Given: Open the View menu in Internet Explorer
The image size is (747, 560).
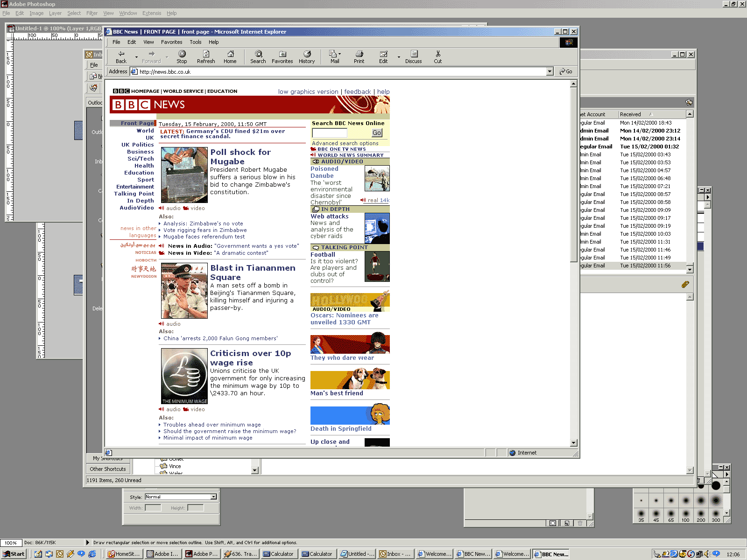Looking at the screenshot, I should click(x=148, y=42).
